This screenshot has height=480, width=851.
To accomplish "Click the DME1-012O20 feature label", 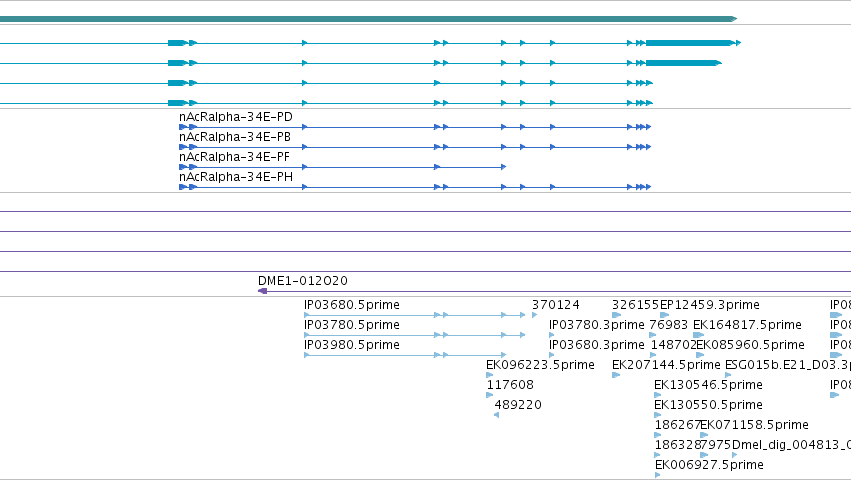I will (x=302, y=281).
